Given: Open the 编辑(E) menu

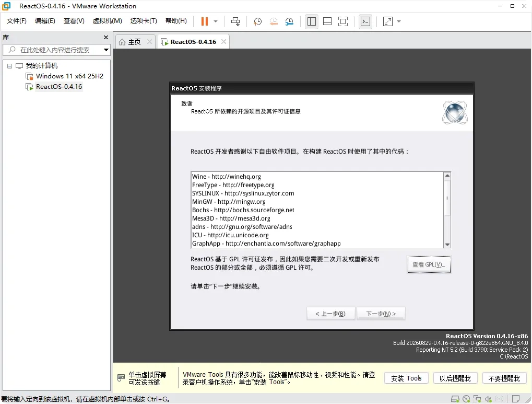Looking at the screenshot, I should 45,21.
